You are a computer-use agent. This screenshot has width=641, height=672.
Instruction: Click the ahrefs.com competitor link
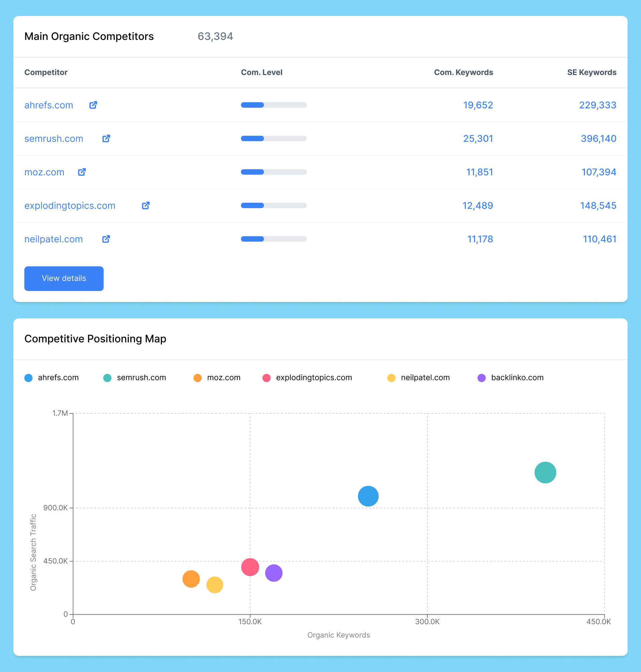click(48, 105)
